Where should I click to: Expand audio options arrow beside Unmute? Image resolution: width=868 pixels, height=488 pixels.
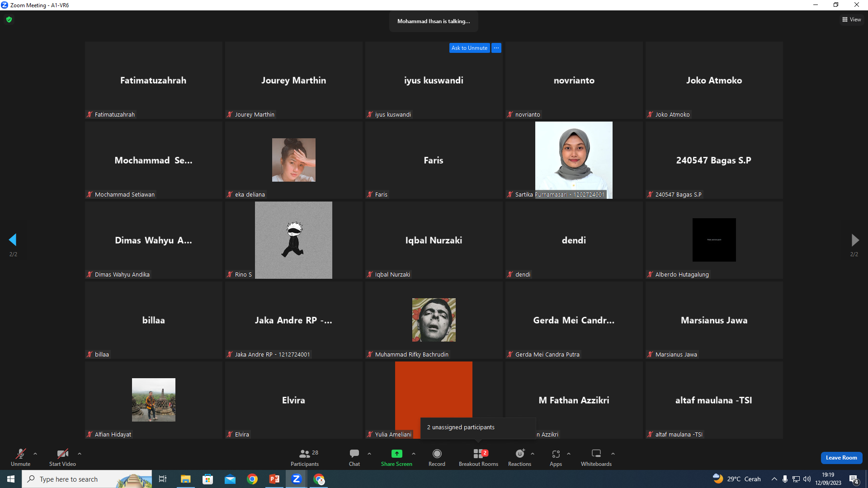35,454
